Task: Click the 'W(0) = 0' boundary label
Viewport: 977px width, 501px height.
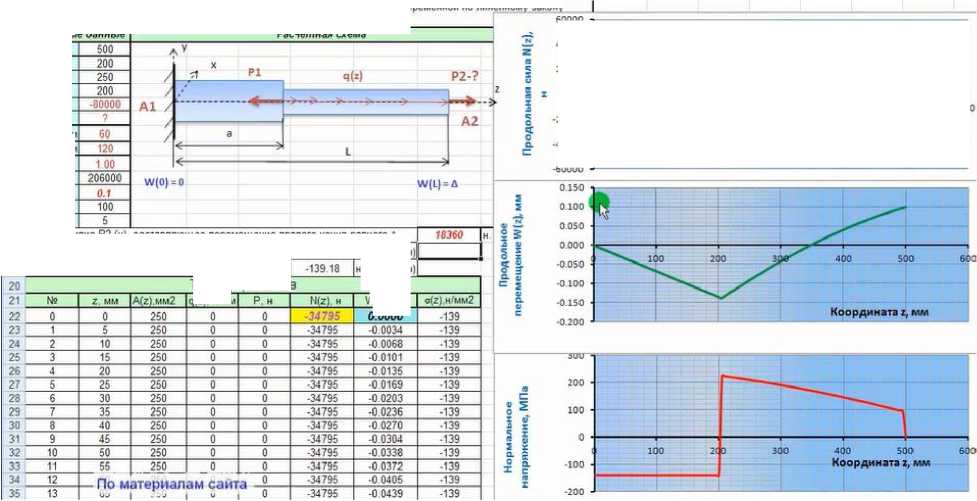Action: pos(165,182)
